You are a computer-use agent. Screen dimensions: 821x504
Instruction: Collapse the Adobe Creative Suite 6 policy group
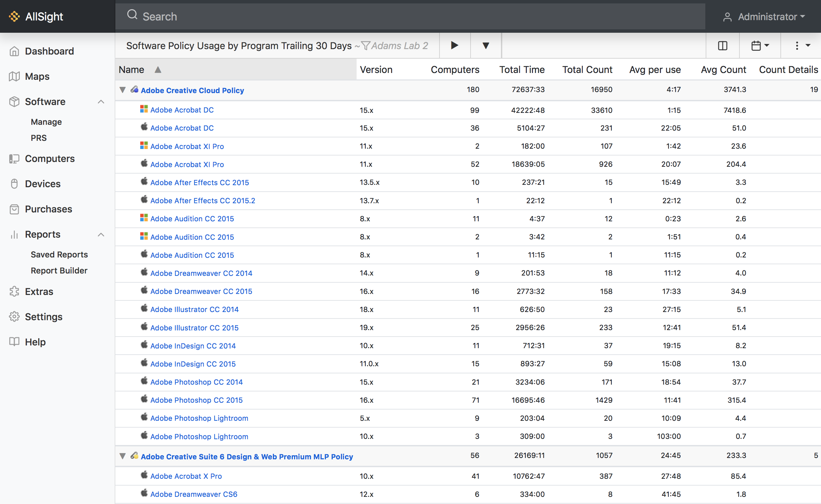click(x=123, y=456)
